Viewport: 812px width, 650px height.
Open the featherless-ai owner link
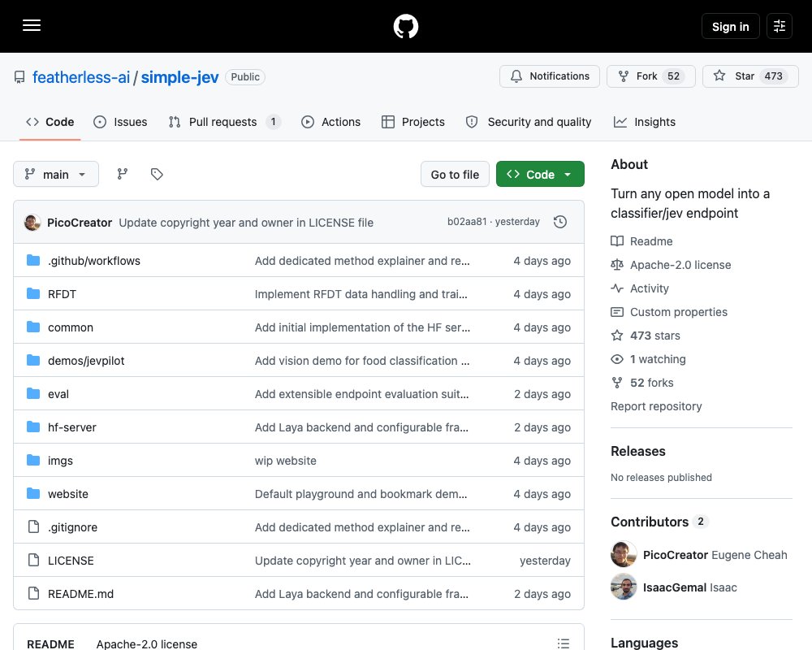(x=80, y=77)
